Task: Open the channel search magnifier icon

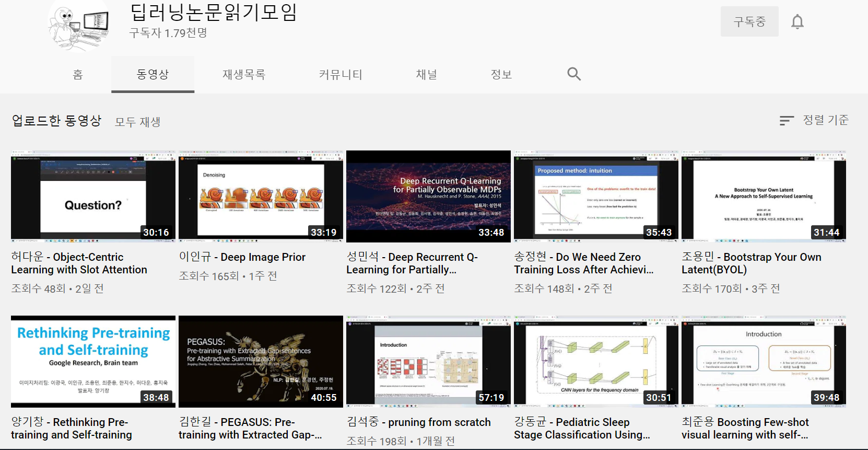Action: click(x=574, y=74)
